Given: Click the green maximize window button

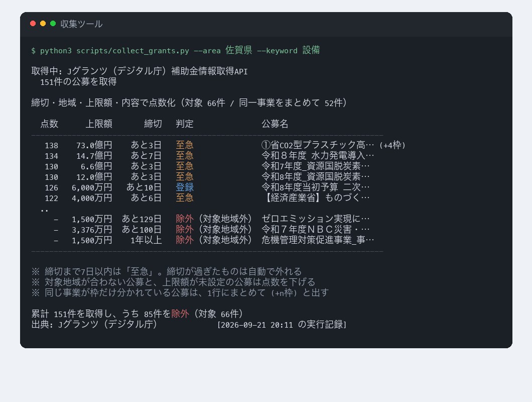Looking at the screenshot, I should point(53,24).
